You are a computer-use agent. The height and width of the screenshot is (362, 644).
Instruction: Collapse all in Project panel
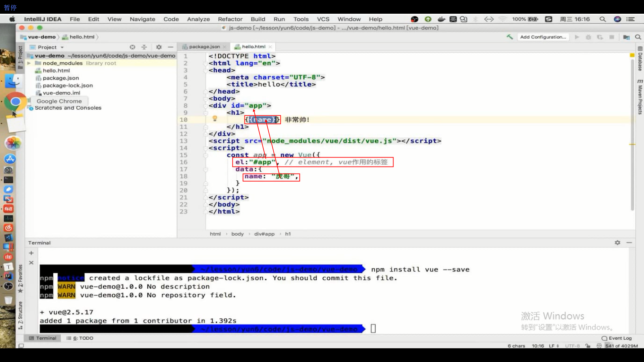coord(144,47)
